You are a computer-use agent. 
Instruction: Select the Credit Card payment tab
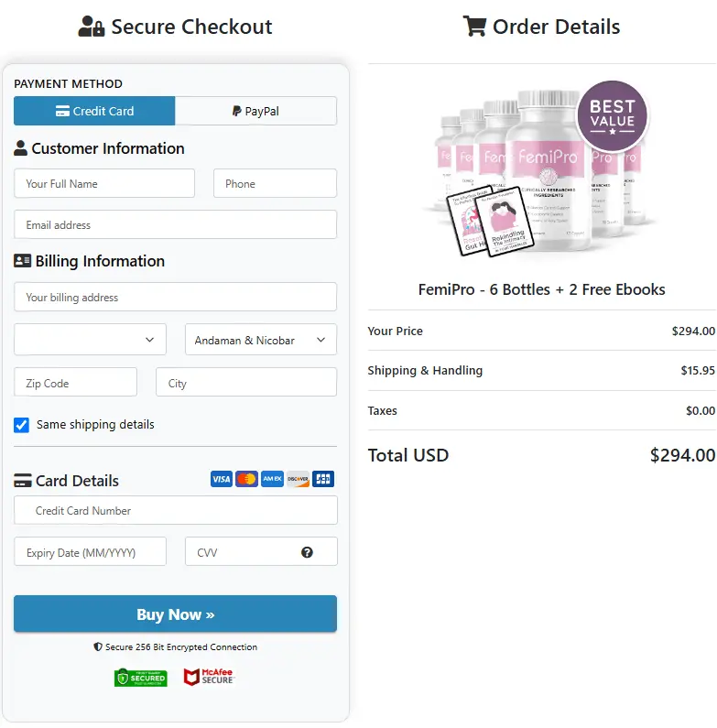pos(94,111)
